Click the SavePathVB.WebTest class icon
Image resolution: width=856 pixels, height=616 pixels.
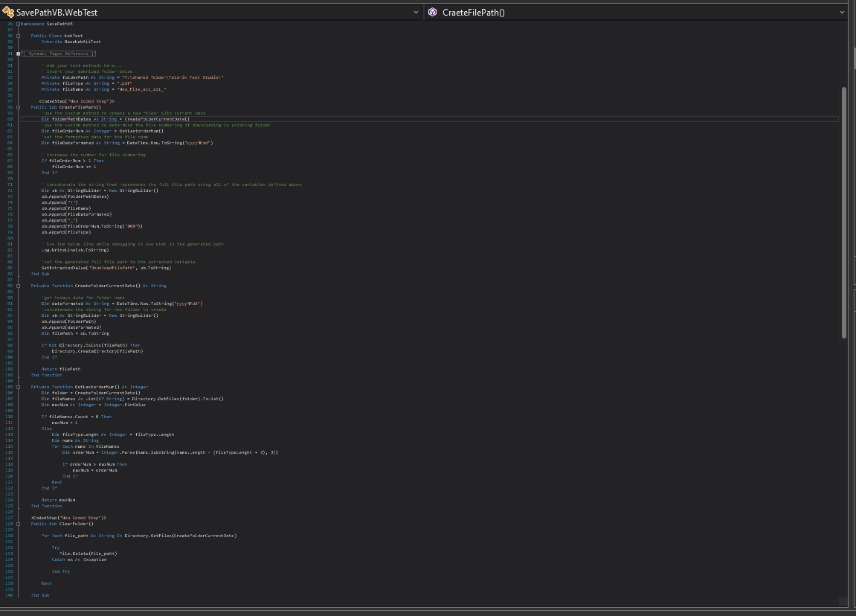coord(8,13)
